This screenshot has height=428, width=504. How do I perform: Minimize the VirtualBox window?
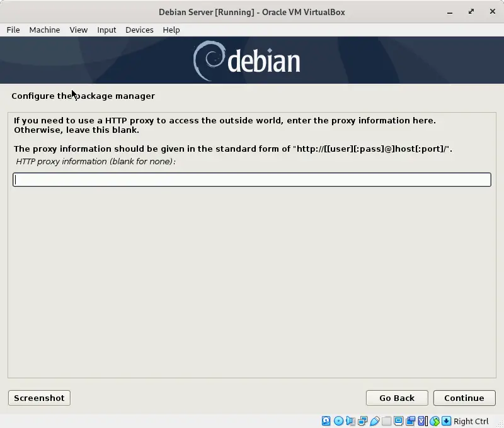click(x=450, y=12)
